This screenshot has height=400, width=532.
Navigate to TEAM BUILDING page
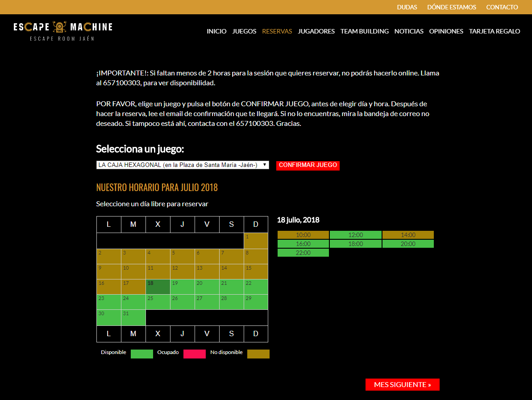pyautogui.click(x=364, y=31)
